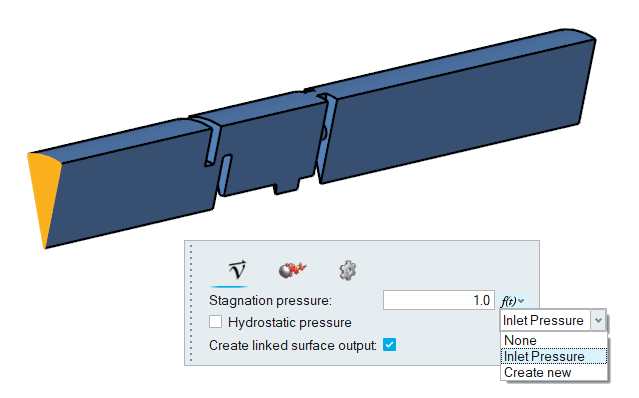Click the f(t) function icon
Viewport: 639px width, 398px height.
pos(509,301)
